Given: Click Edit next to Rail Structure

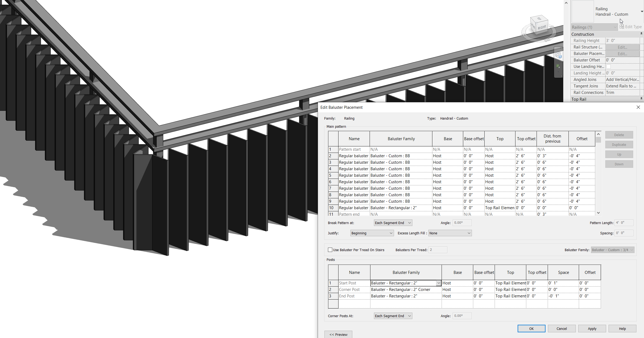Looking at the screenshot, I should click(x=622, y=47).
